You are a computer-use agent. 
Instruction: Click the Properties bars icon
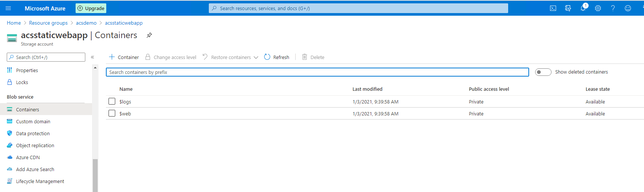[x=10, y=70]
